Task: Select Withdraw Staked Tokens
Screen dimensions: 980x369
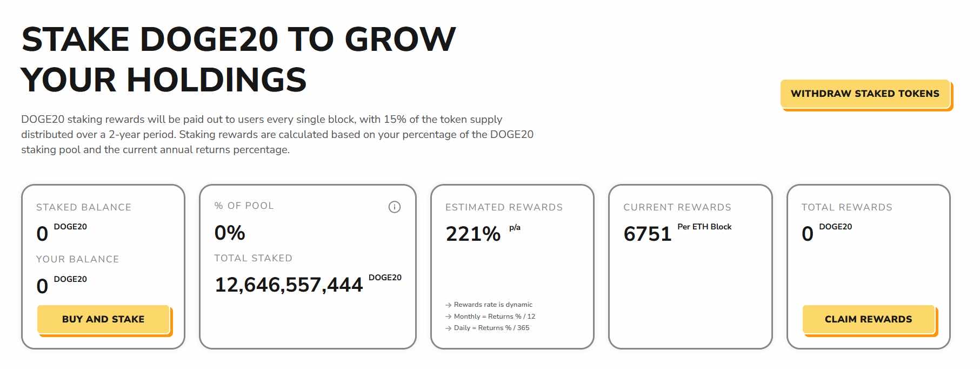Action: [x=865, y=93]
